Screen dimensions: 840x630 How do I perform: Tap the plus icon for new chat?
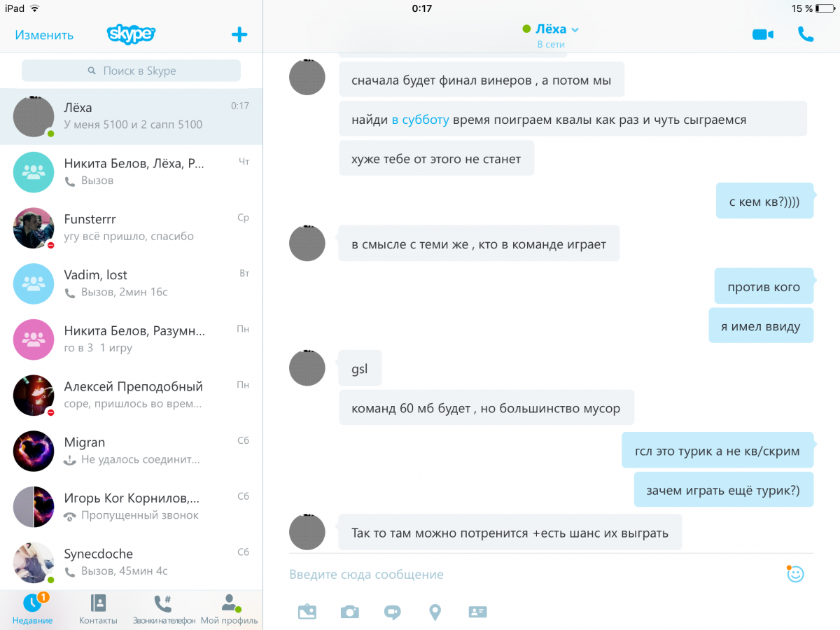[239, 34]
